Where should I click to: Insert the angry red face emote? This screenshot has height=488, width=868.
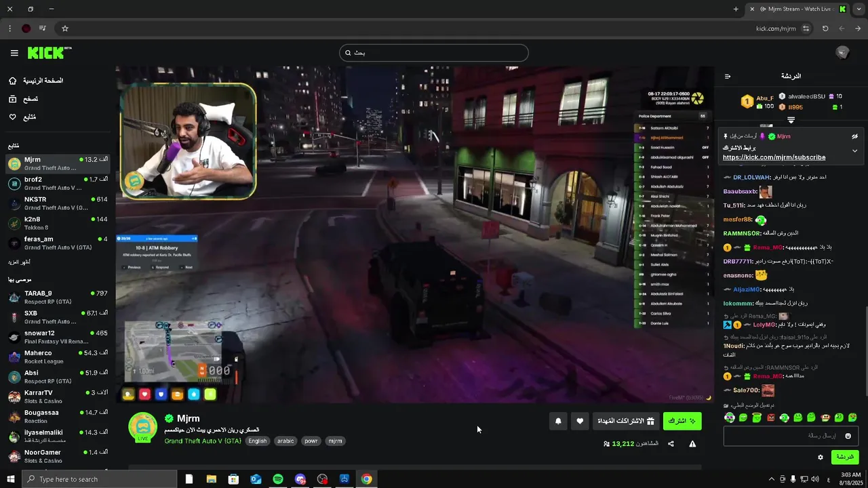[770, 418]
